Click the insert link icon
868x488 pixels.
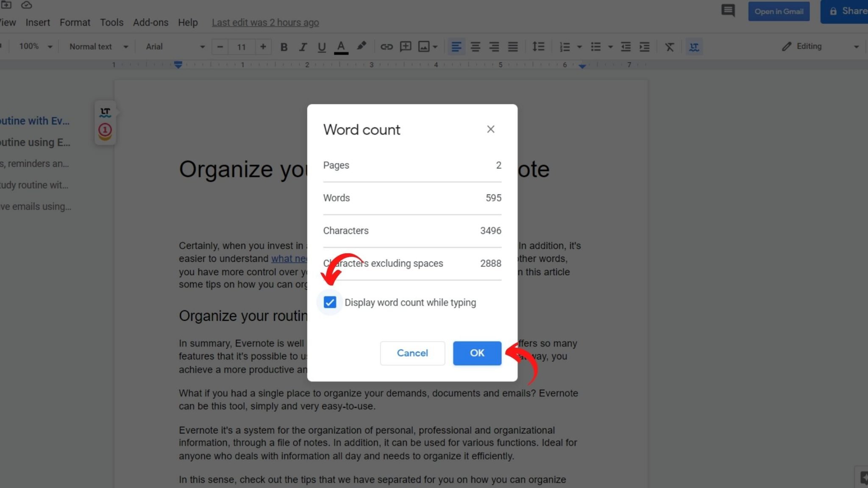(x=387, y=47)
